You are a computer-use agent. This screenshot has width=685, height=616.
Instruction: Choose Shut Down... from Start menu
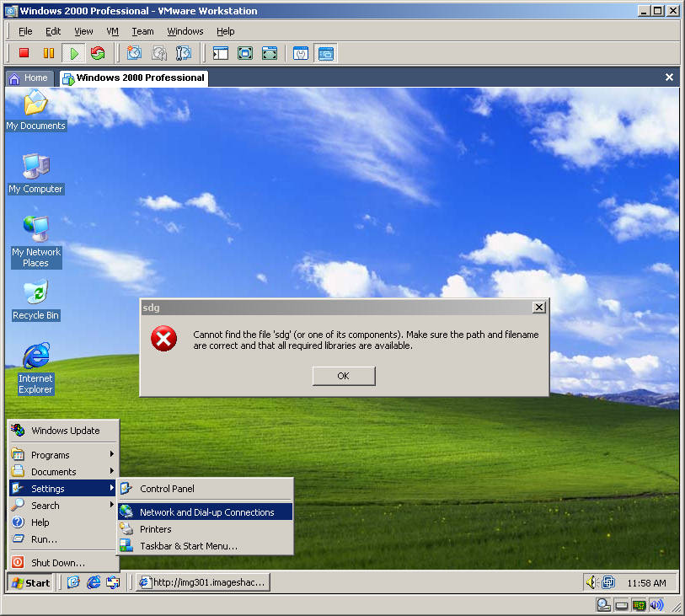pos(64,562)
